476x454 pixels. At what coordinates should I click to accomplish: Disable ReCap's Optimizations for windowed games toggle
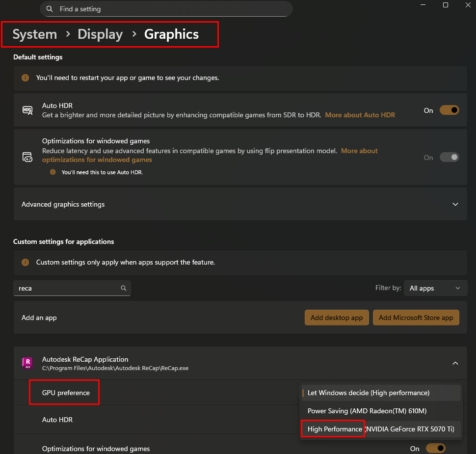[x=436, y=448]
